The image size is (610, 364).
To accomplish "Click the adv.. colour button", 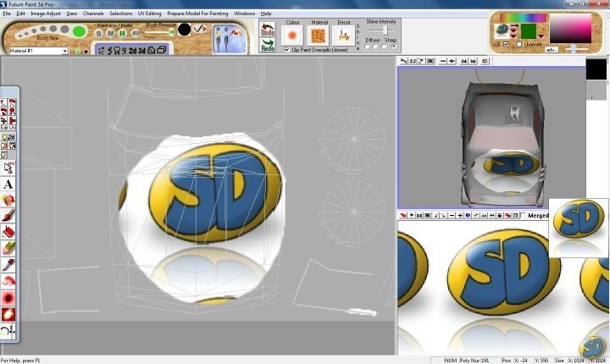I will (552, 50).
